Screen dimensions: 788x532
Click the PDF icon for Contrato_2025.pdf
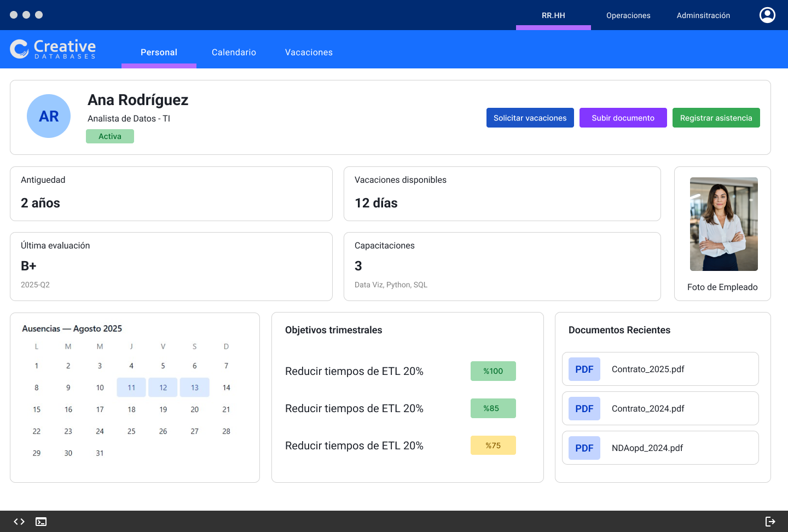584,369
